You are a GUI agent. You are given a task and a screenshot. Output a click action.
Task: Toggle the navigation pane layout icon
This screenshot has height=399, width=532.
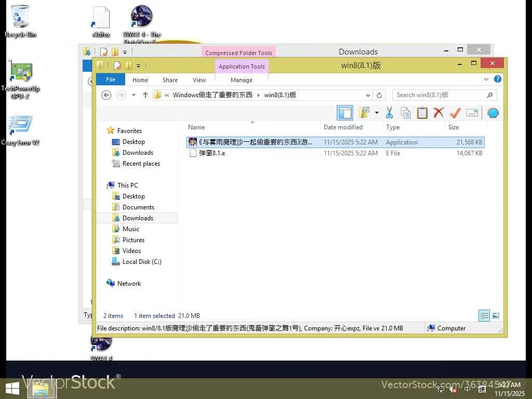tap(345, 113)
